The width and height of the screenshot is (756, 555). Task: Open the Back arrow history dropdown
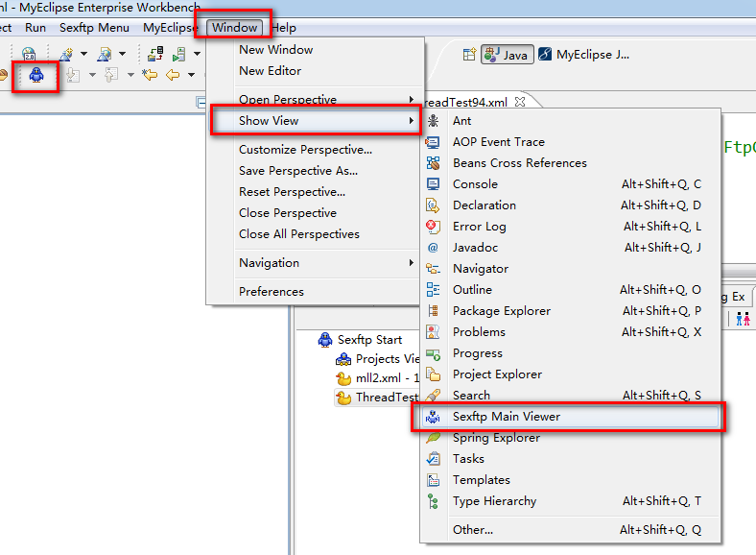192,75
